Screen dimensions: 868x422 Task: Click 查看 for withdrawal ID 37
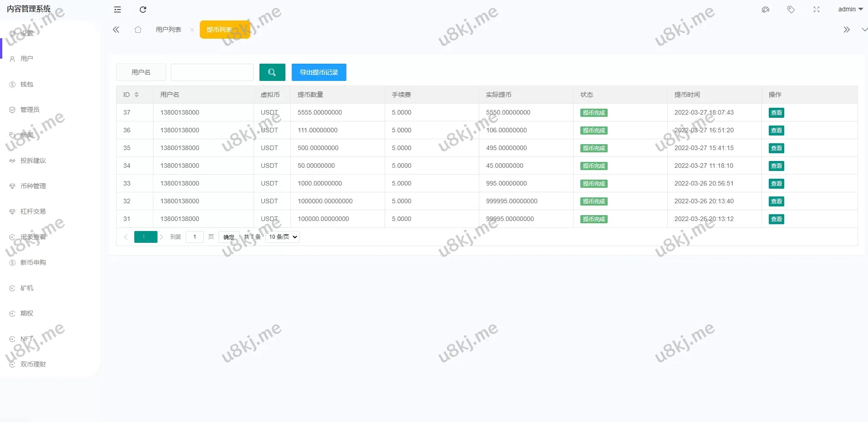(x=776, y=113)
